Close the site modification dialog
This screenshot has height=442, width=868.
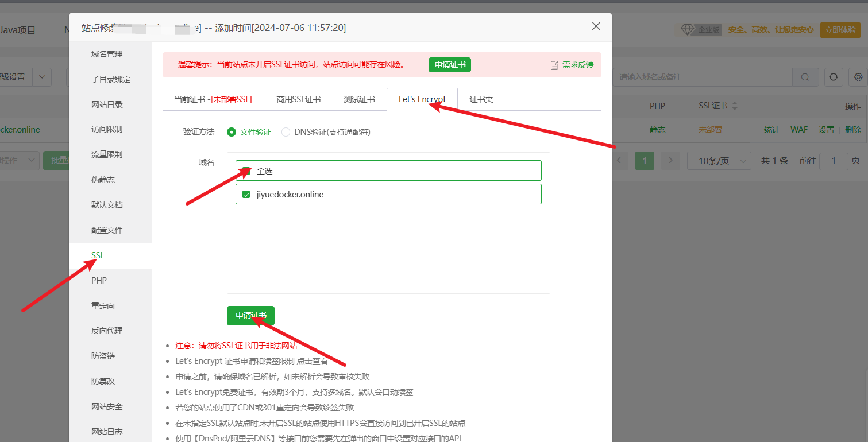pyautogui.click(x=596, y=26)
